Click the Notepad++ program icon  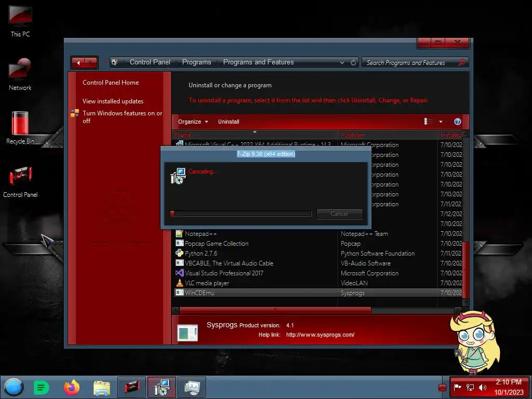coord(179,233)
